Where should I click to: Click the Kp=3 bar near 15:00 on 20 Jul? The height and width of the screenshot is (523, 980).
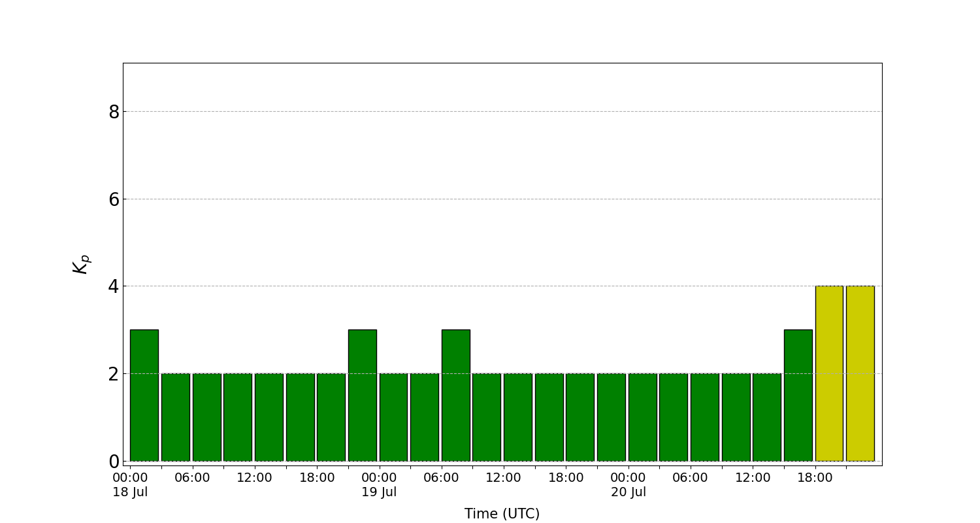(798, 392)
